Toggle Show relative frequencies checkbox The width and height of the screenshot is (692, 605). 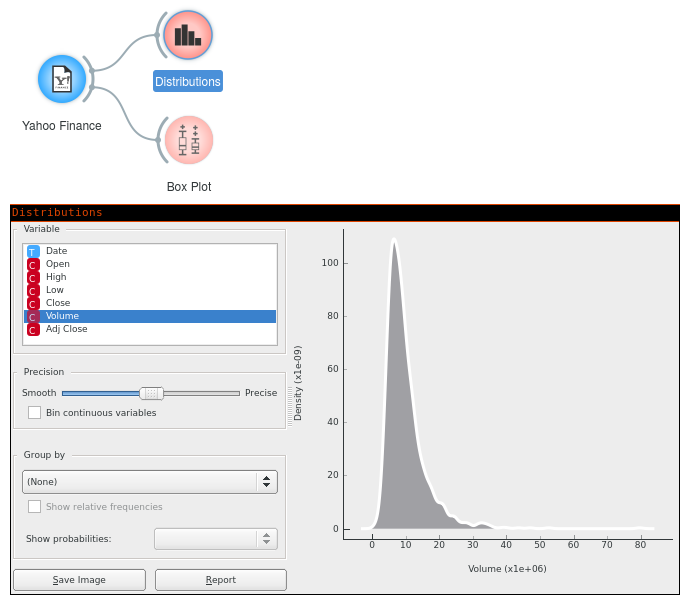pos(35,506)
